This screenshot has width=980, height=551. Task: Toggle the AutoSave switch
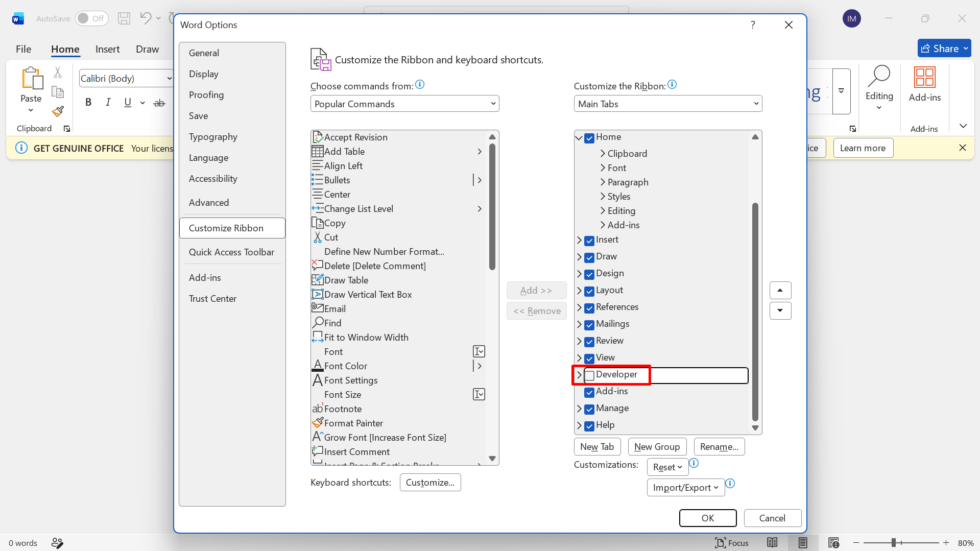click(92, 18)
